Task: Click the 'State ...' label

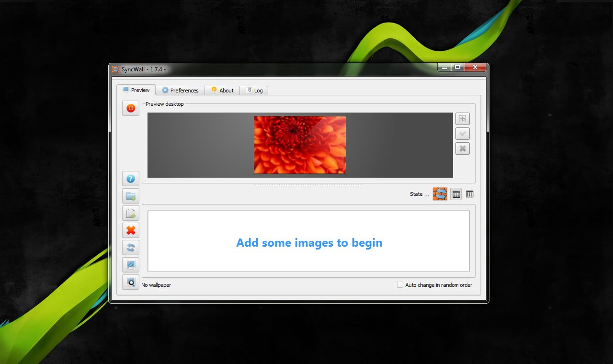Action: [x=420, y=194]
